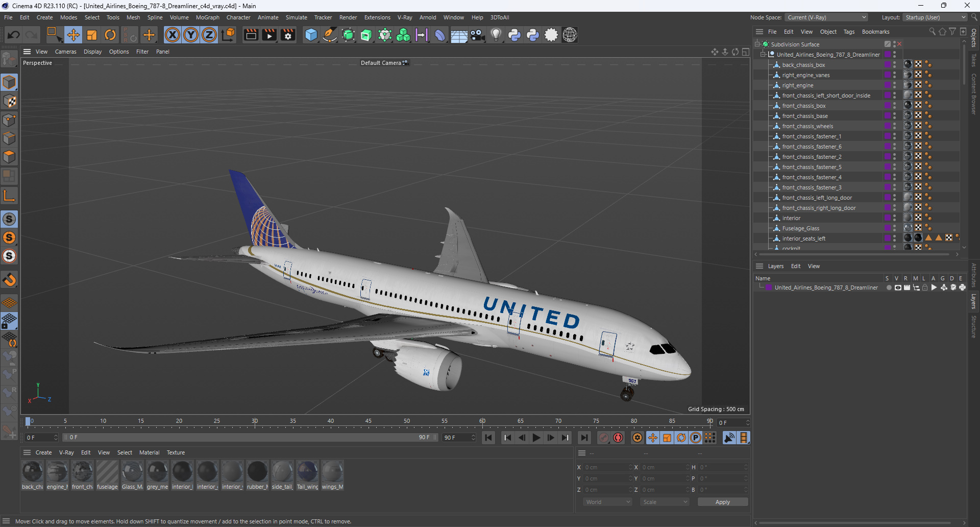Toggle Autokeying button
The height and width of the screenshot is (527, 980).
pos(618,438)
